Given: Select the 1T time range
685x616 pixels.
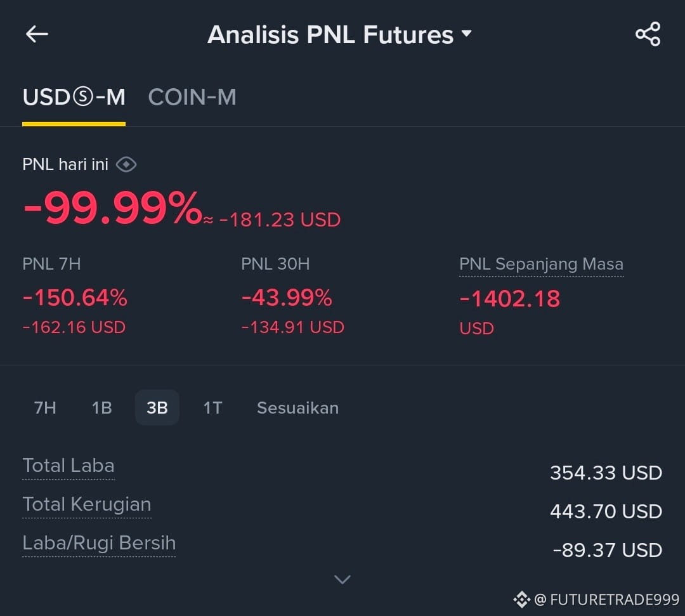Looking at the screenshot, I should (x=212, y=408).
